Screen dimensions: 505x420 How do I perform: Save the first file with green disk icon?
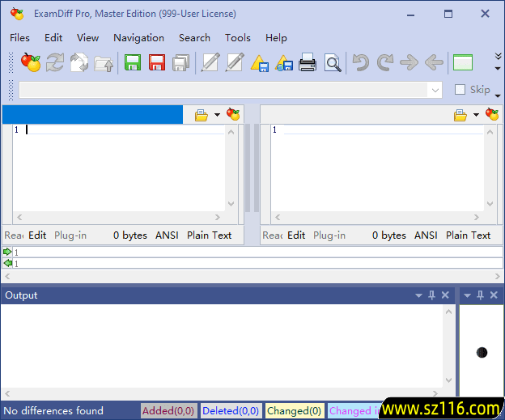coord(132,62)
